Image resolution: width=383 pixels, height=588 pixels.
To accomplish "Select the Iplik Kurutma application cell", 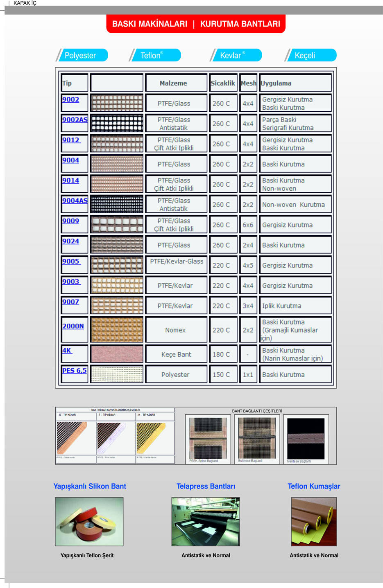I will pos(295,306).
